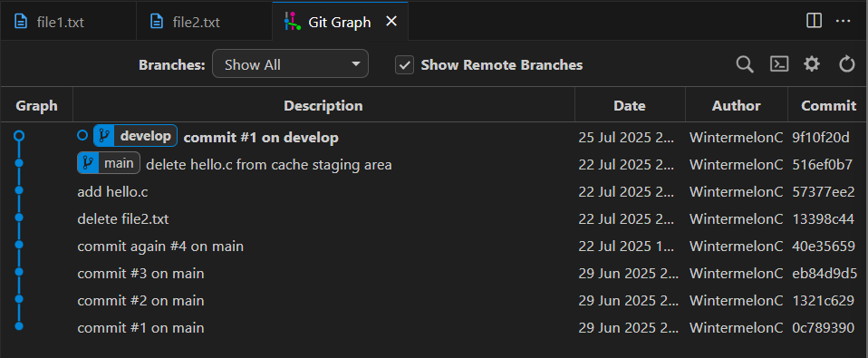Screen dimensions: 868x358
Task: Select the 'commit #1 on develop' row
Action: [434, 136]
